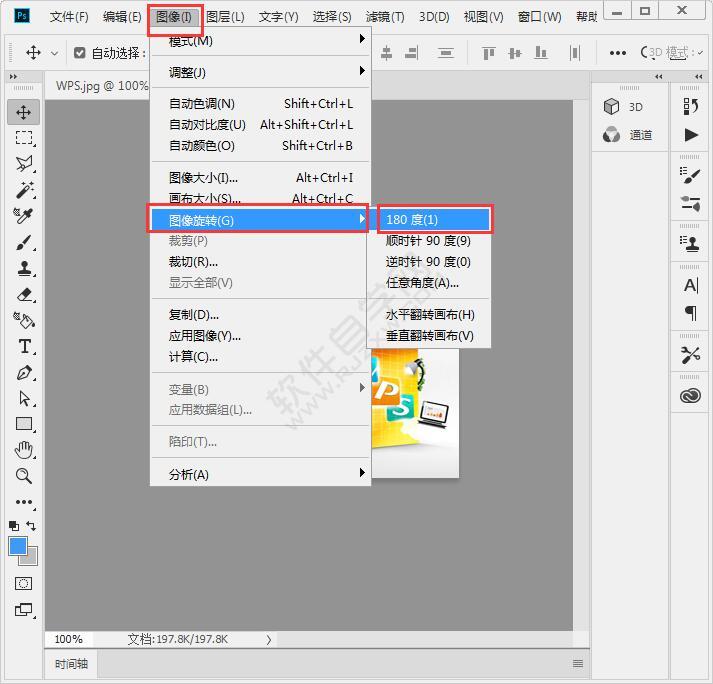Choose the Pen tool

(x=24, y=372)
